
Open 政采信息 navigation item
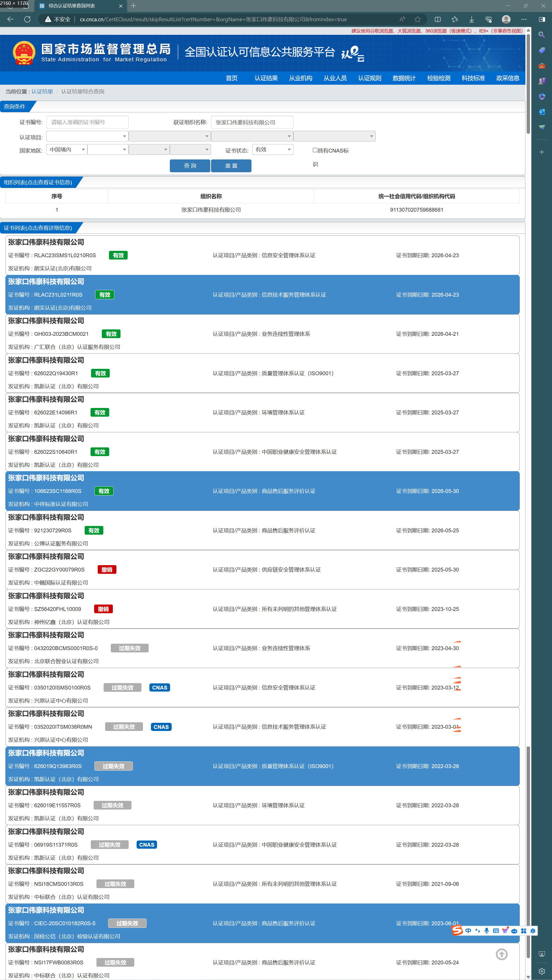point(507,78)
